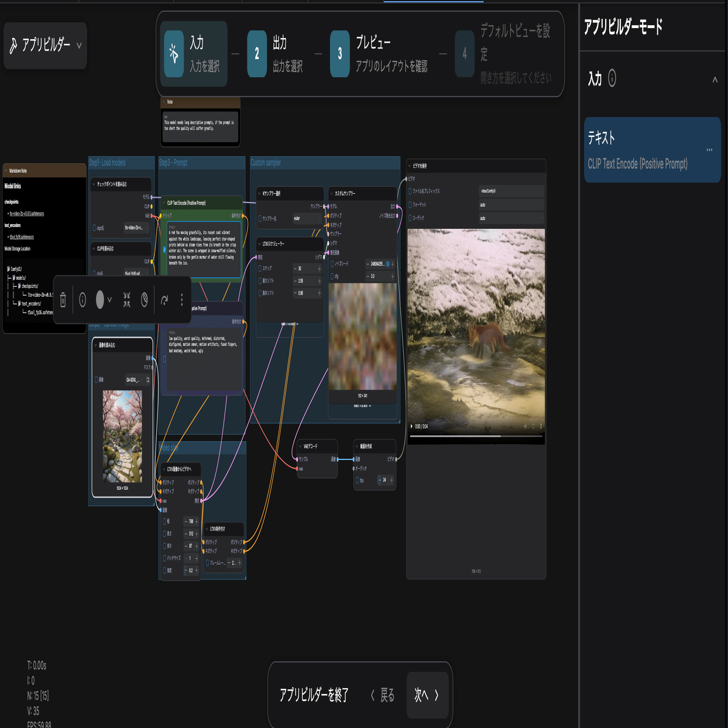Collapse node with inward arrows icon

(x=126, y=300)
